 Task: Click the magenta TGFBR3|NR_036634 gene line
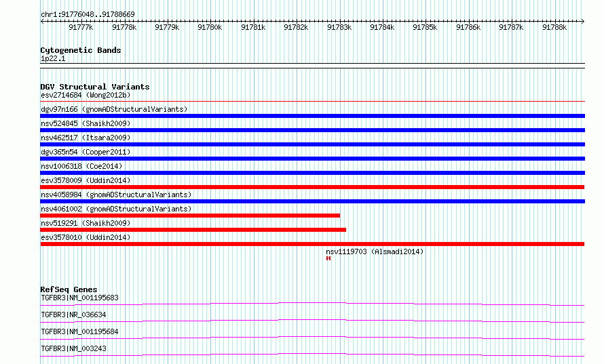(312, 321)
